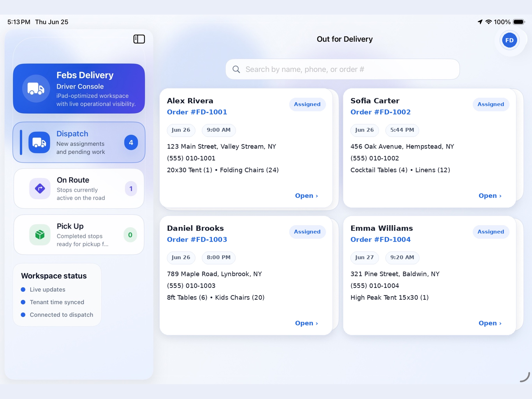Open Sofia Carter's order

pos(490,196)
